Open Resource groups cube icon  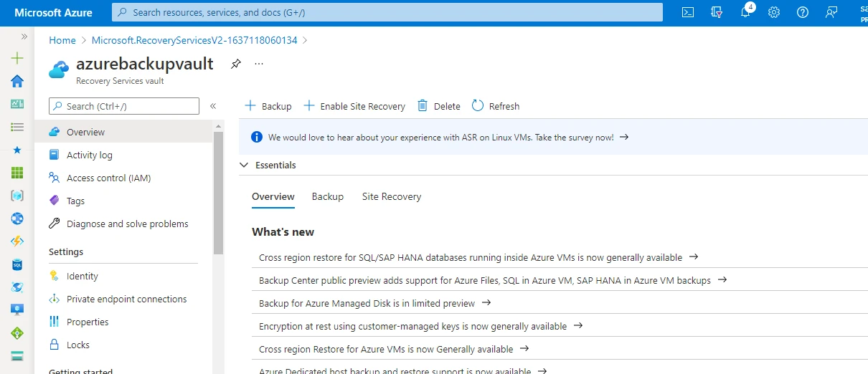[17, 196]
